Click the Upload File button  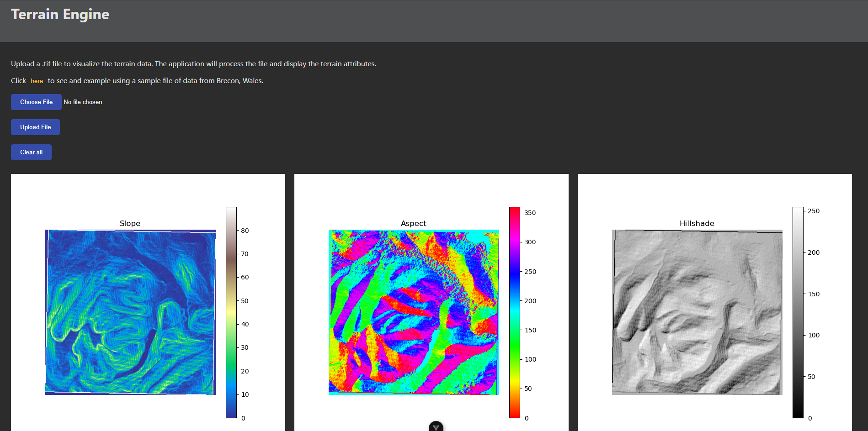(35, 127)
